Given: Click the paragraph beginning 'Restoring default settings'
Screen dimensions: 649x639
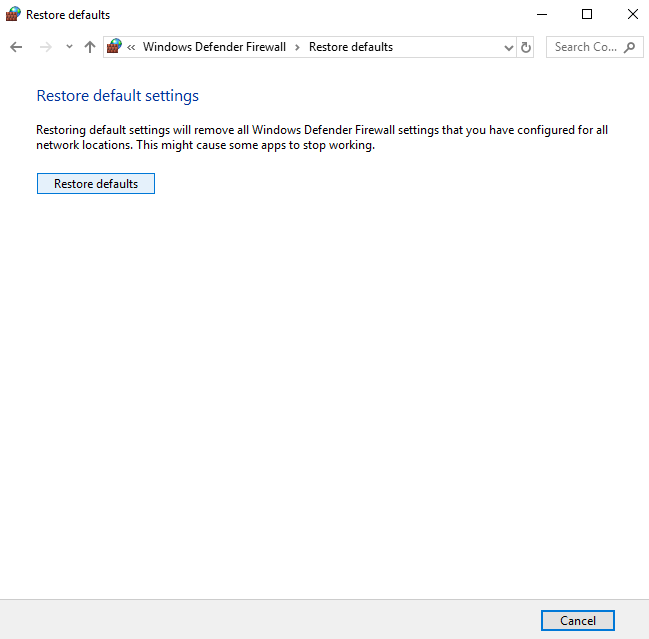Looking at the screenshot, I should click(x=322, y=137).
